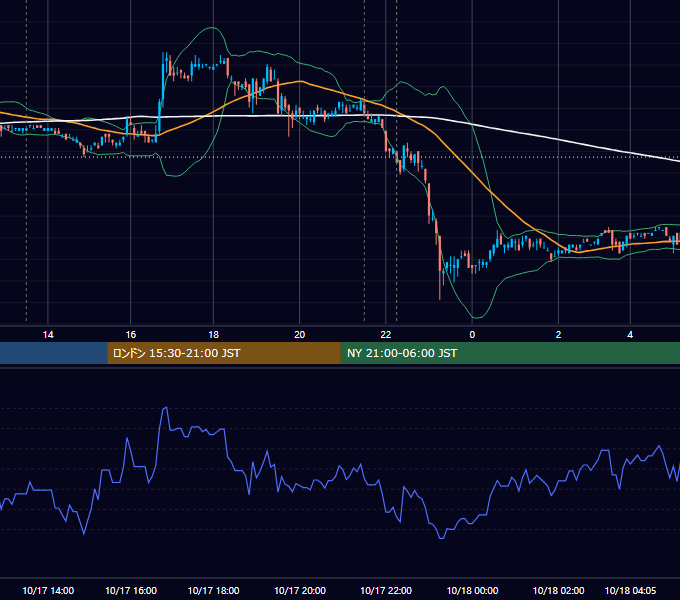Click the 10/18 04:05 date label
Viewport: 680px width, 600px height.
point(630,590)
